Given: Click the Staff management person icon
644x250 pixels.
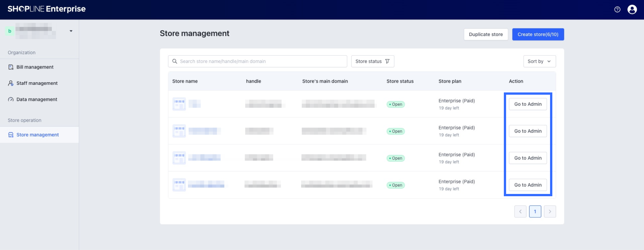Looking at the screenshot, I should pos(11,83).
